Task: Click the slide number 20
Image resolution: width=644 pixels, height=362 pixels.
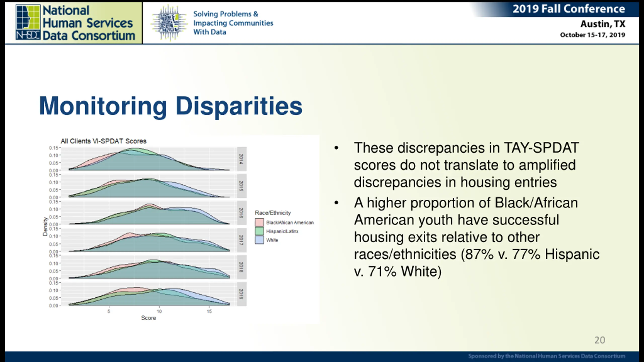Action: 600,340
